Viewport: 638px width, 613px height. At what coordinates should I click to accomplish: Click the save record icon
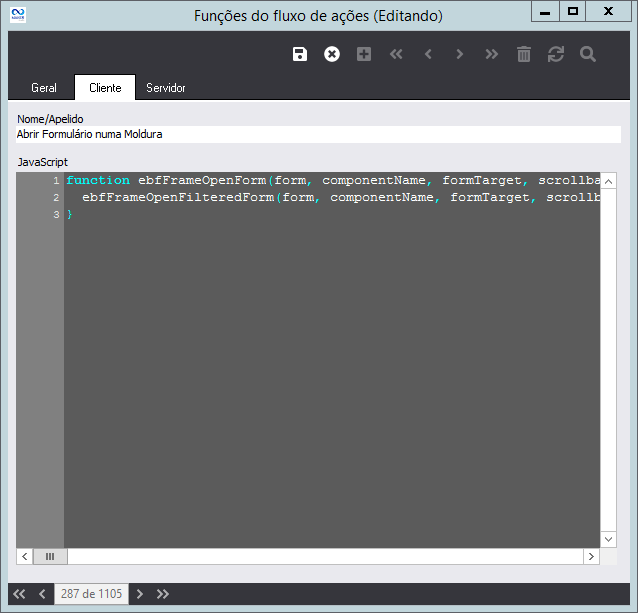click(x=300, y=54)
